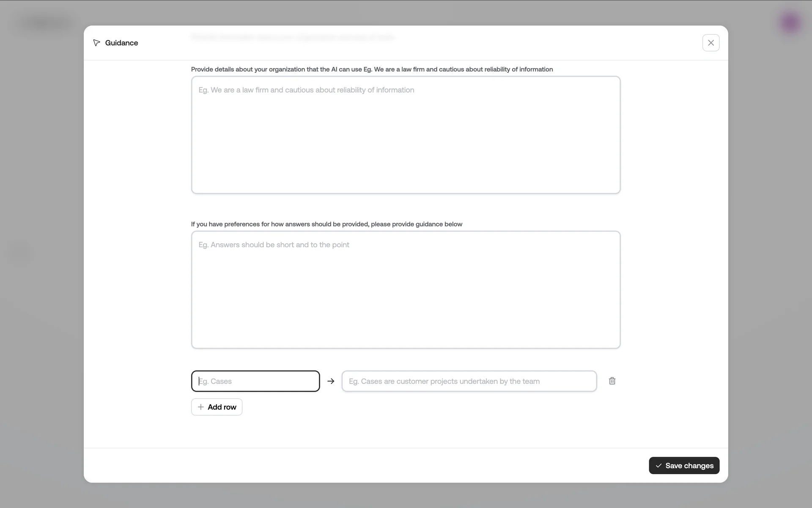Click the plus icon on Add row
This screenshot has width=812, height=508.
(x=201, y=407)
